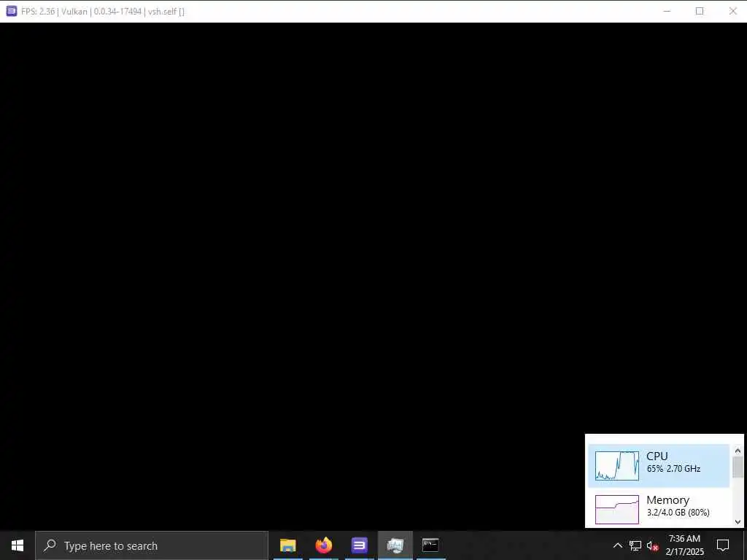Open the Windows Start menu
The image size is (747, 560).
tap(18, 545)
